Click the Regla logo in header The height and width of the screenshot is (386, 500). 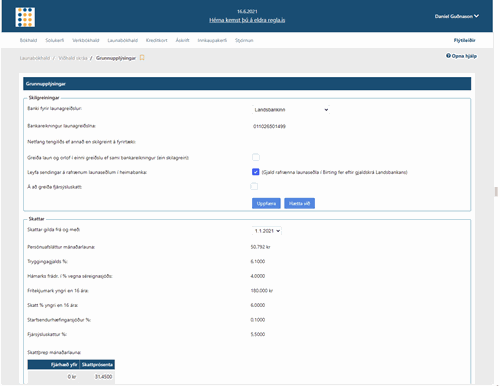25,17
